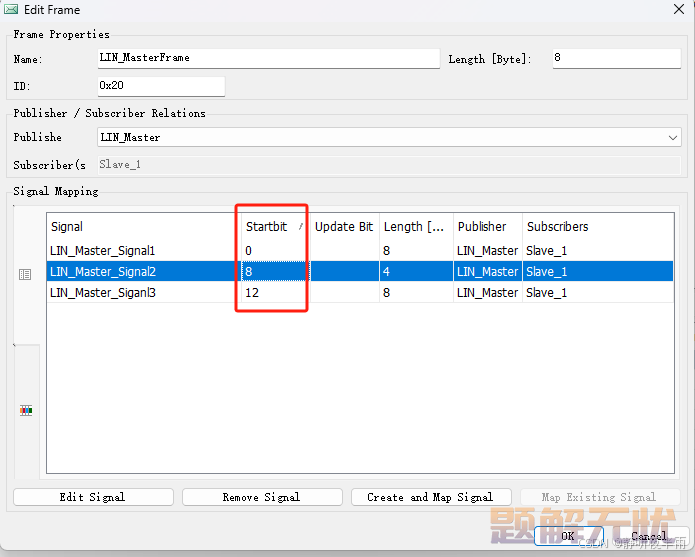Click the Edit Frame envelope title icon
695x557 pixels.
point(11,9)
